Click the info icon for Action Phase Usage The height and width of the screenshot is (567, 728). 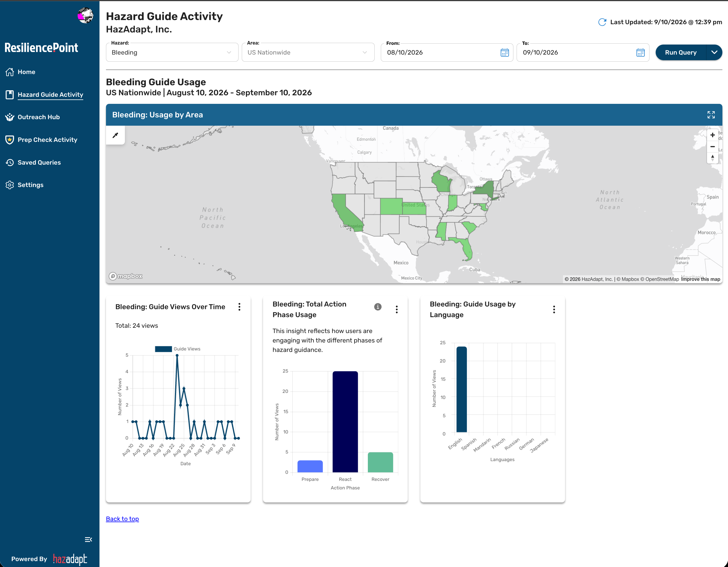pos(378,307)
